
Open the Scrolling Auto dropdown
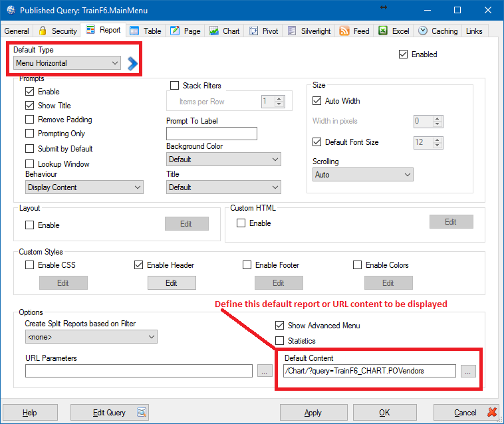pyautogui.click(x=363, y=175)
